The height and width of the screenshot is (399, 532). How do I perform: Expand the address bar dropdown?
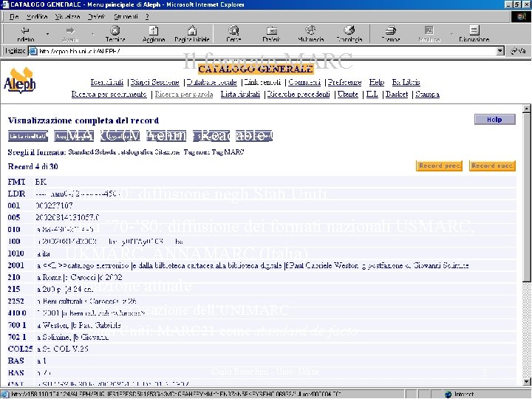pos(500,51)
